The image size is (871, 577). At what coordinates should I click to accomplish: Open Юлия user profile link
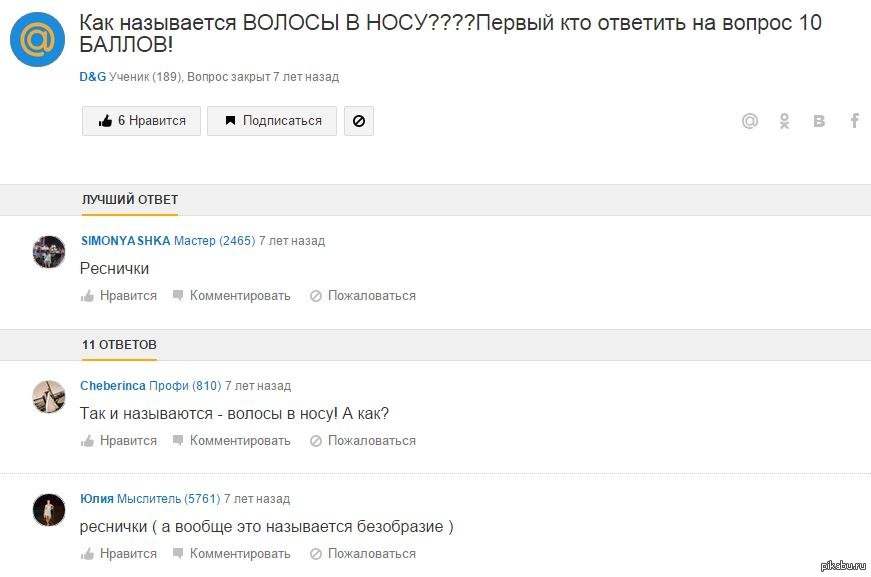(x=96, y=499)
